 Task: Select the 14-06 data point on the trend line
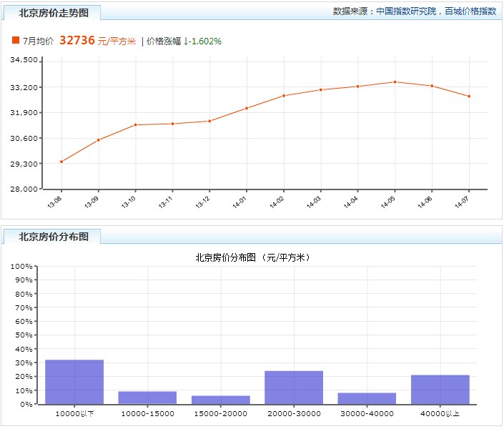(x=432, y=86)
